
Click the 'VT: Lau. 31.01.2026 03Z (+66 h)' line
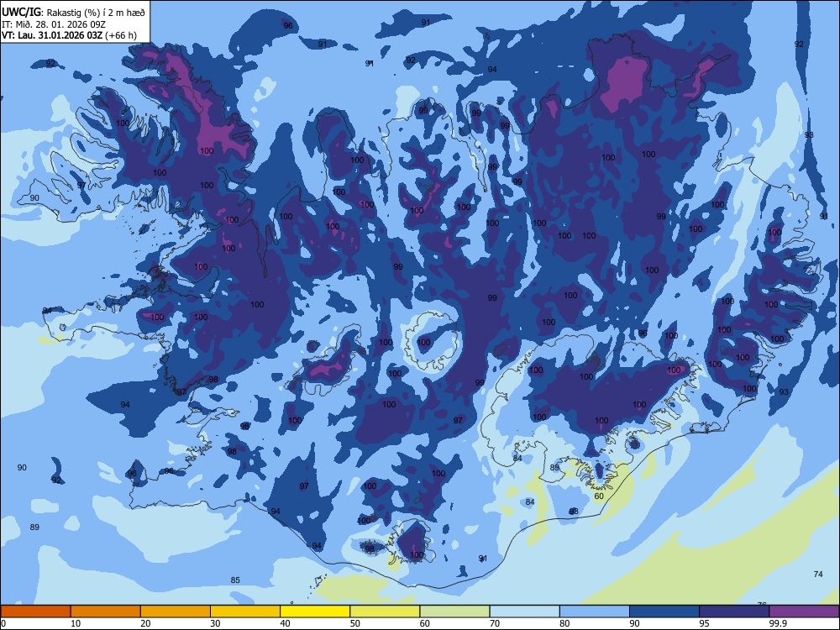pyautogui.click(x=69, y=35)
